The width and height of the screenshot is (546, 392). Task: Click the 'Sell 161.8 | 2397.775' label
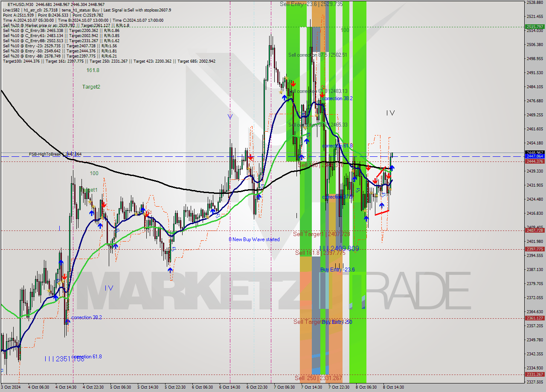320,253
